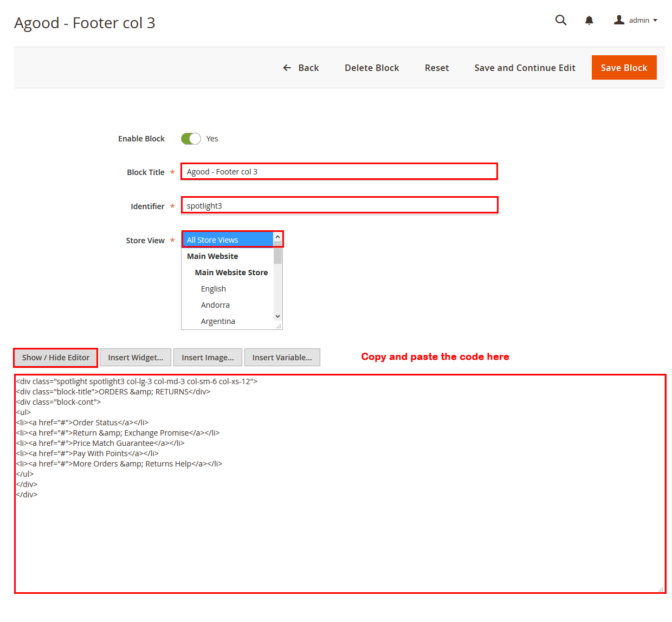672x622 pixels.
Task: Focus the Identifier field containing spotlight3
Action: click(339, 206)
